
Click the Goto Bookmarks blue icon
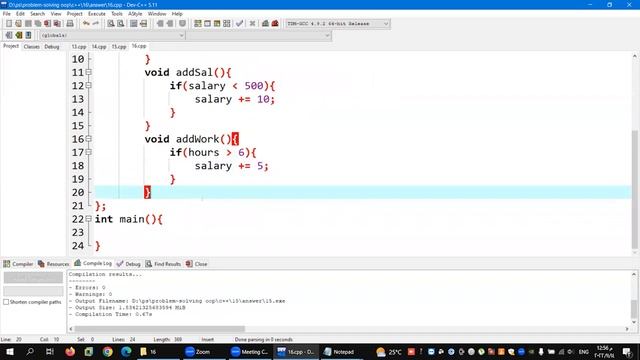28,36
